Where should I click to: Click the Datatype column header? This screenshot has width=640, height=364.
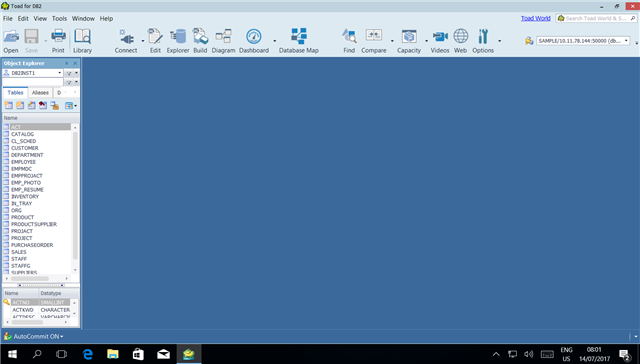[x=59, y=293]
